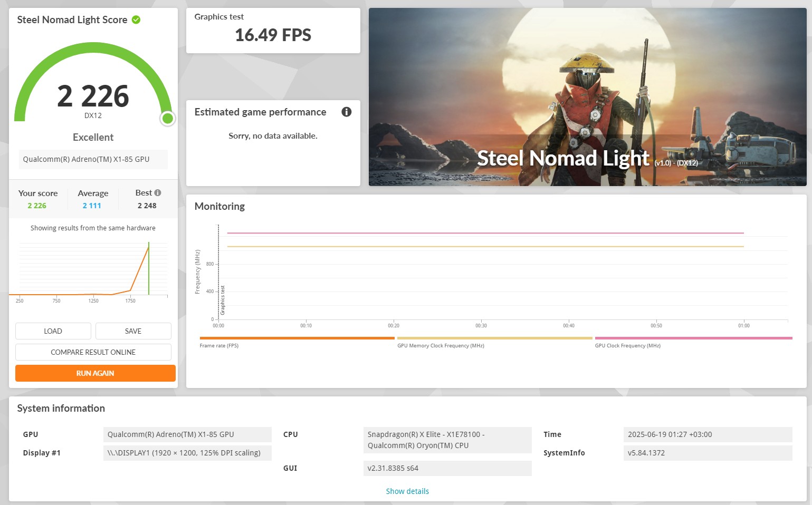Screen dimensions: 812x505
Task: Click the info icon in Estimated game performance
Action: (x=346, y=112)
